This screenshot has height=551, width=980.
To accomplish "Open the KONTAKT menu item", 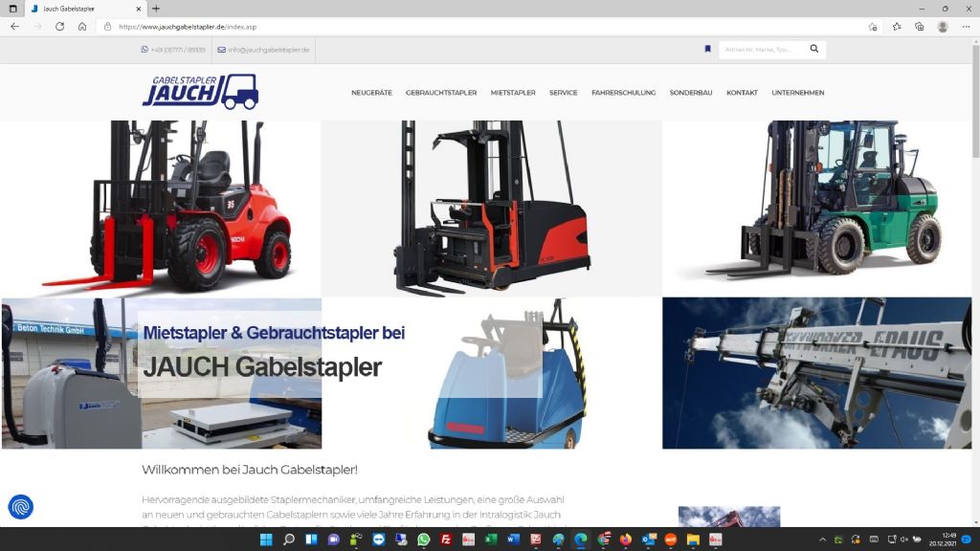I will click(742, 93).
